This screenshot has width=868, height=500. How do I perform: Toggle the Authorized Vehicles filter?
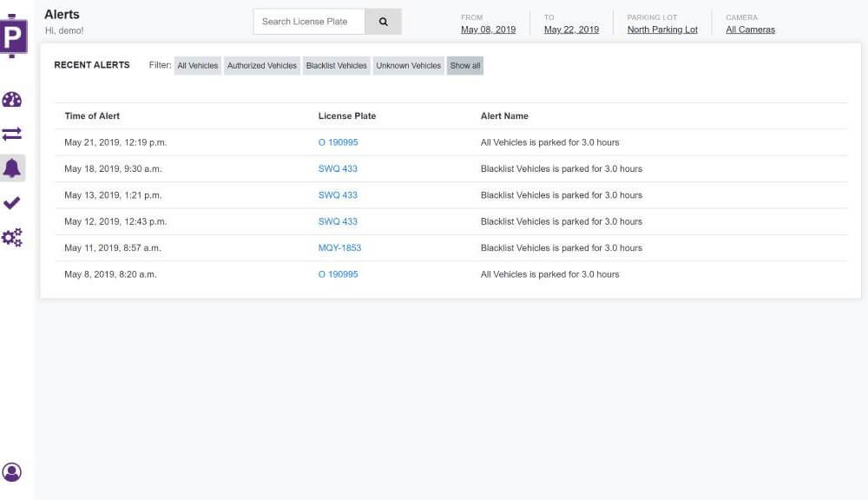click(x=262, y=65)
